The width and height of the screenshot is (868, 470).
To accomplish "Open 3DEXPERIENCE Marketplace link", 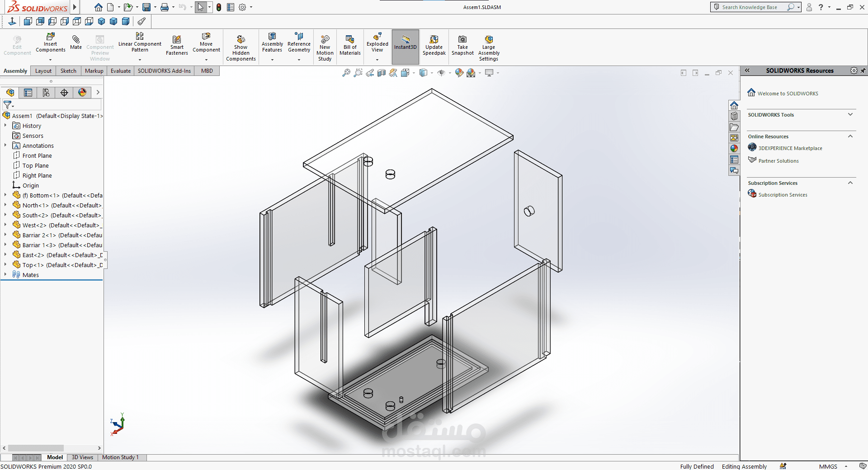I will [790, 148].
